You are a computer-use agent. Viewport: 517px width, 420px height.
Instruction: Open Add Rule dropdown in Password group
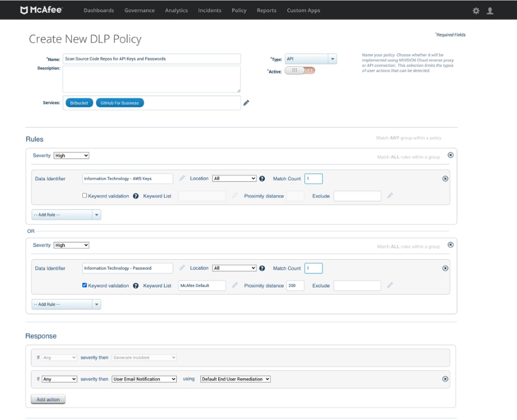[x=66, y=304]
